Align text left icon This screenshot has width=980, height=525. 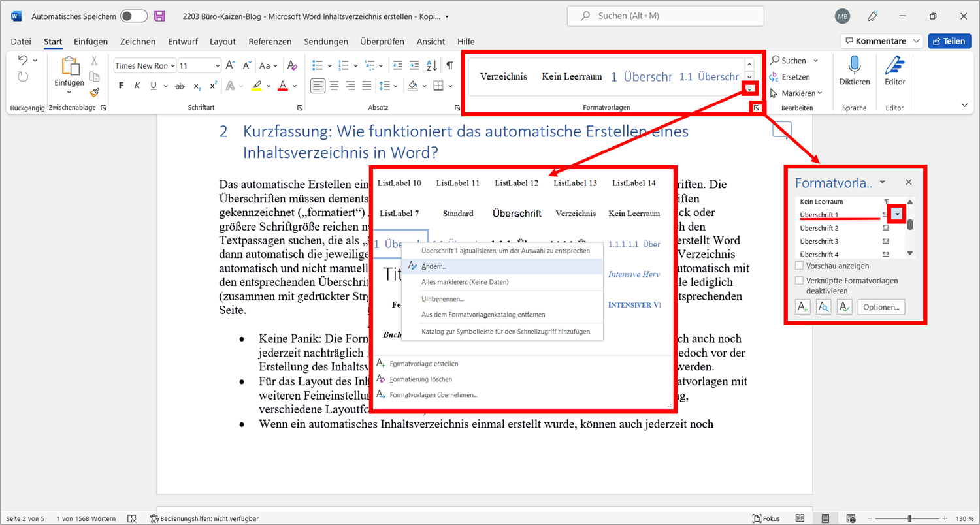(x=317, y=86)
